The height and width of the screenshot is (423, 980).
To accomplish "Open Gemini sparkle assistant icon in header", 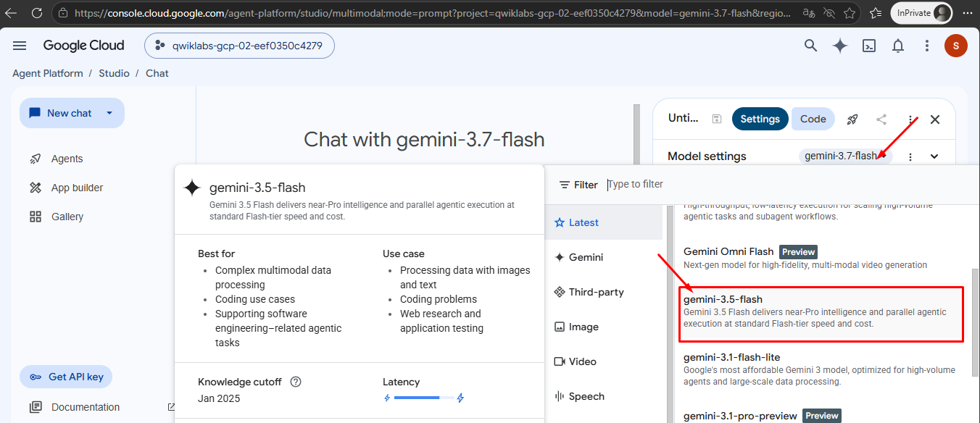I will point(840,46).
